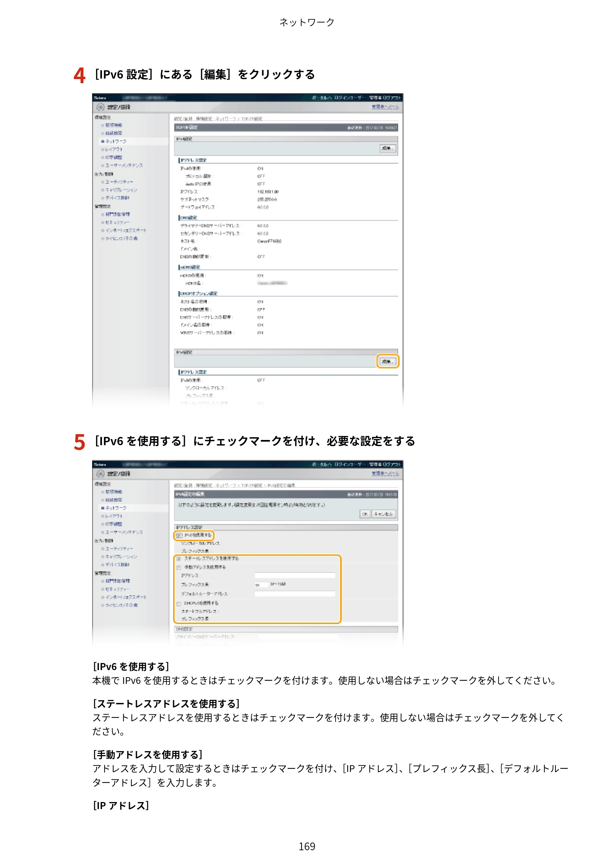This screenshot has height=868, width=614.
Task: Click the IPv4 設定 編集 button in step 4 screenshot
Action: pos(387,148)
